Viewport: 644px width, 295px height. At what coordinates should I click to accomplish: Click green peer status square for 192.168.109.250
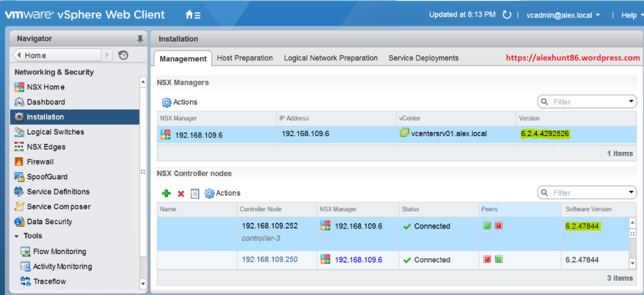[x=499, y=259]
